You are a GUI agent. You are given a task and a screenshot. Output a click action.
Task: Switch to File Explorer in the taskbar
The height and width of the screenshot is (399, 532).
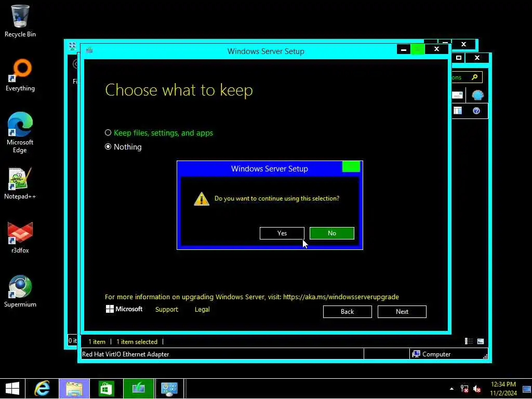point(74,389)
